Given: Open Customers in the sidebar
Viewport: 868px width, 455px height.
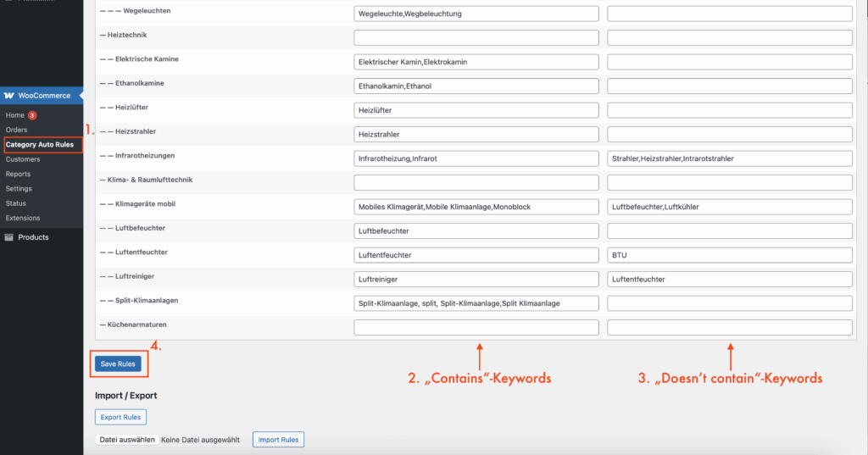Looking at the screenshot, I should (23, 158).
